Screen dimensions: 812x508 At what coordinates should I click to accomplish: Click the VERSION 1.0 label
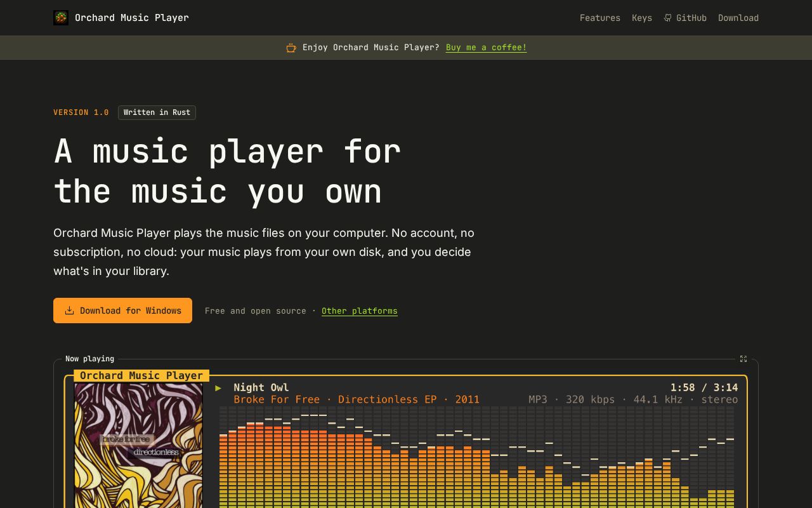[81, 112]
